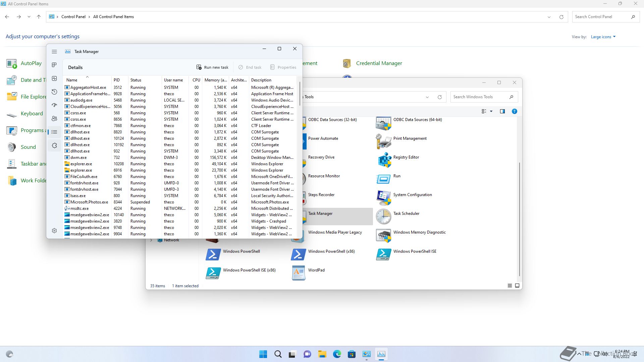644x362 pixels.
Task: Select ctfmon.exe process row
Action: click(x=180, y=126)
